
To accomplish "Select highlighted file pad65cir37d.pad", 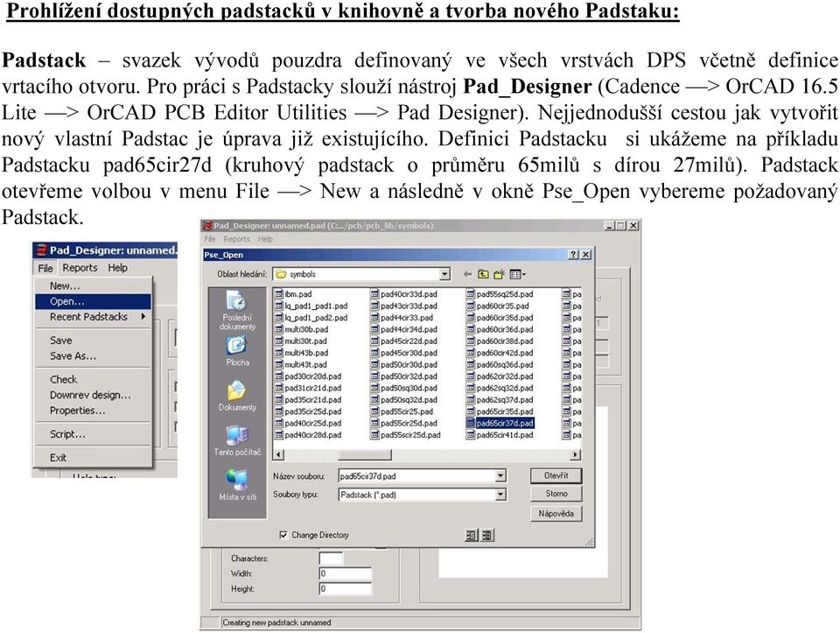I will (x=500, y=423).
